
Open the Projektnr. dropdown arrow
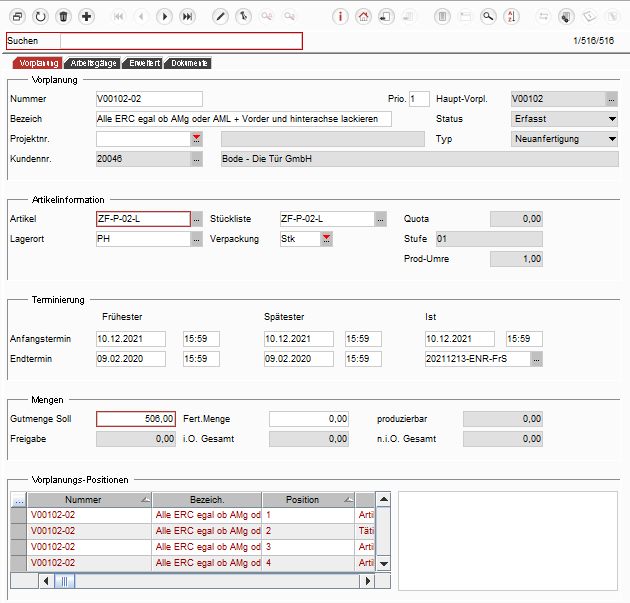(x=196, y=139)
